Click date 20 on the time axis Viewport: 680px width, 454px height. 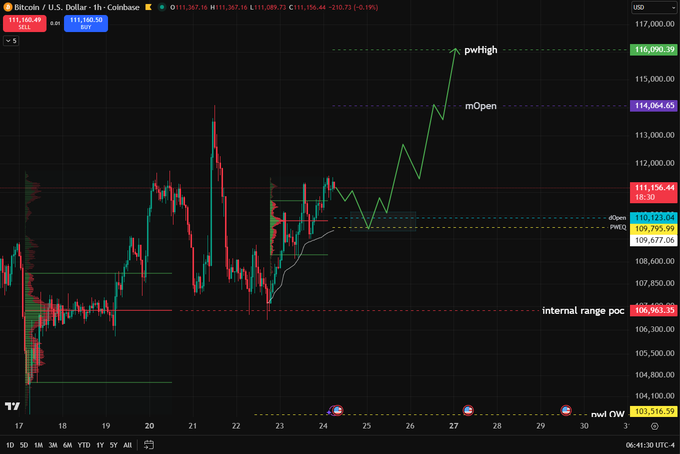pos(149,426)
